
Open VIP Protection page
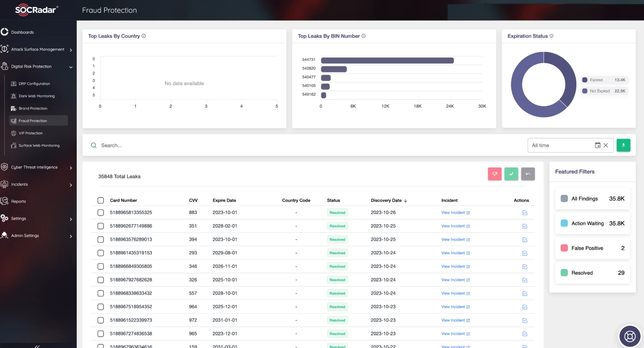(30, 133)
